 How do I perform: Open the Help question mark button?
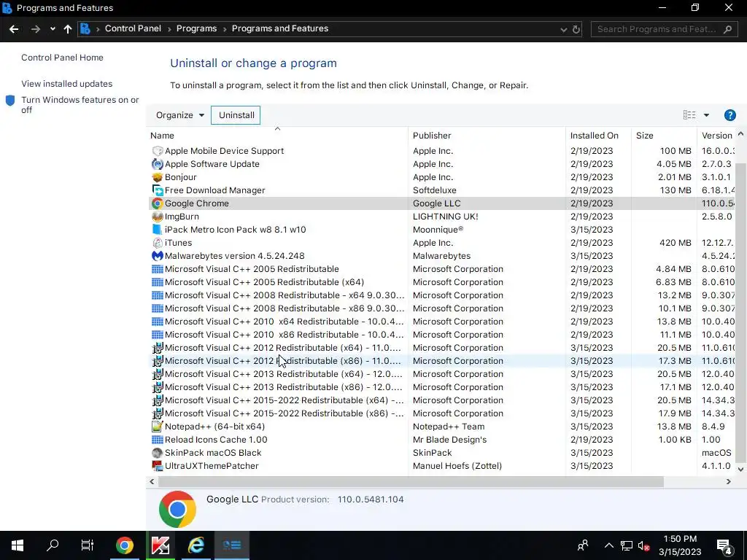click(x=729, y=115)
